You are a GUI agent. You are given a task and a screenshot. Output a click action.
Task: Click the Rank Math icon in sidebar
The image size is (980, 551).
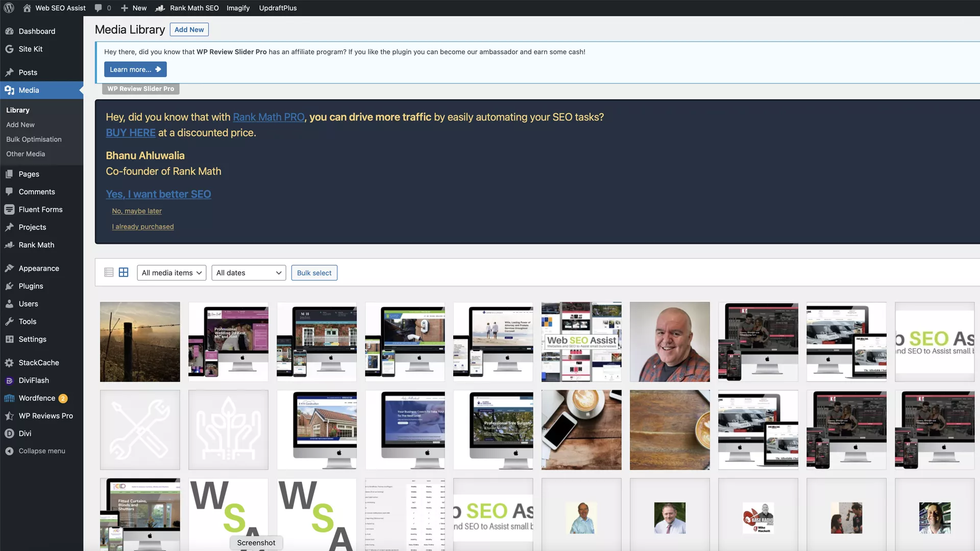(x=9, y=244)
